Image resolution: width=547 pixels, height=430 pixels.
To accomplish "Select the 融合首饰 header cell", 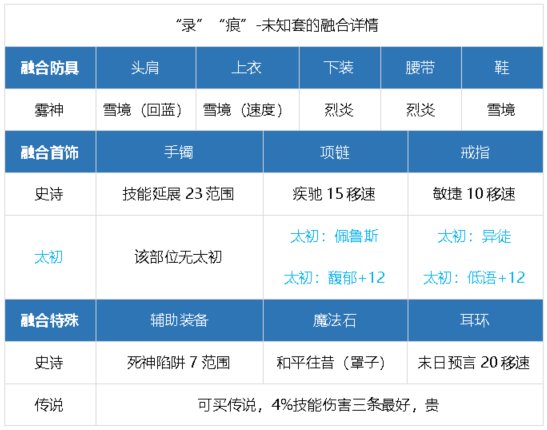I will [50, 152].
